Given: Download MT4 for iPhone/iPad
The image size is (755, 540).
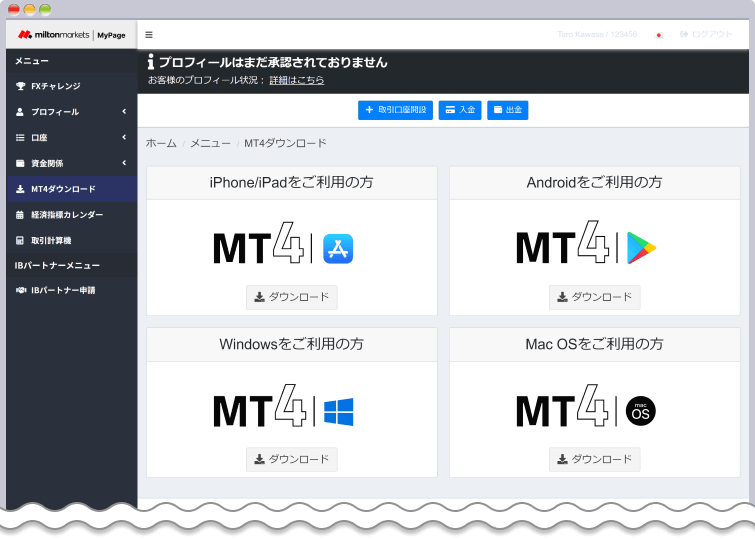Looking at the screenshot, I should (292, 297).
